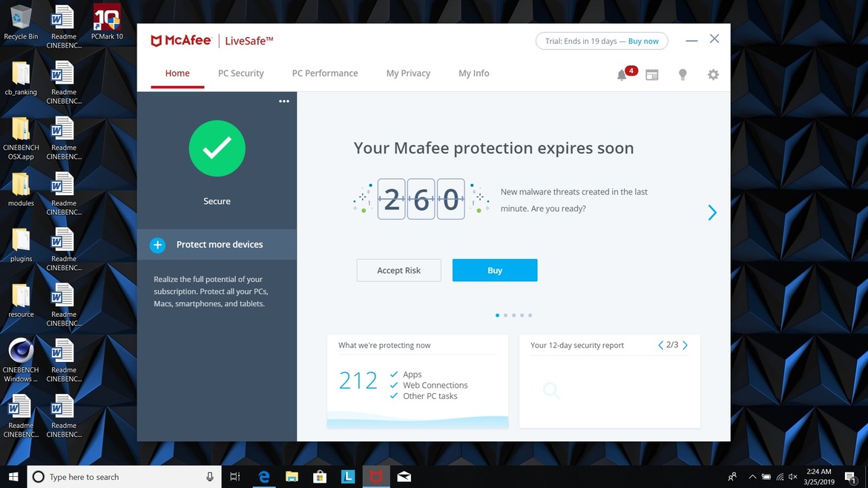The height and width of the screenshot is (488, 868).
Task: Select the resource folder on desktop
Action: pyautogui.click(x=21, y=300)
